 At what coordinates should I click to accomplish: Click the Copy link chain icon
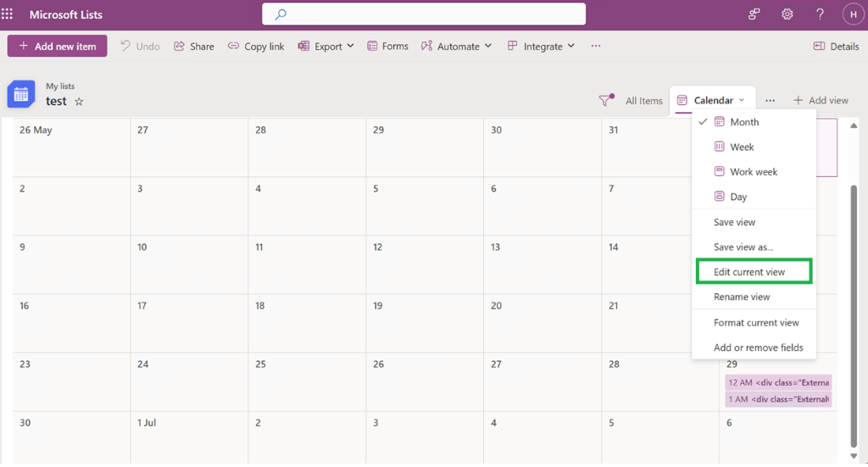234,46
